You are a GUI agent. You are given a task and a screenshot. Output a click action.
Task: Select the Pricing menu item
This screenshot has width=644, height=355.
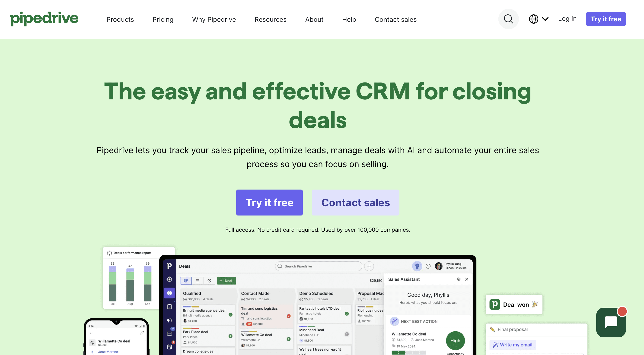[163, 19]
